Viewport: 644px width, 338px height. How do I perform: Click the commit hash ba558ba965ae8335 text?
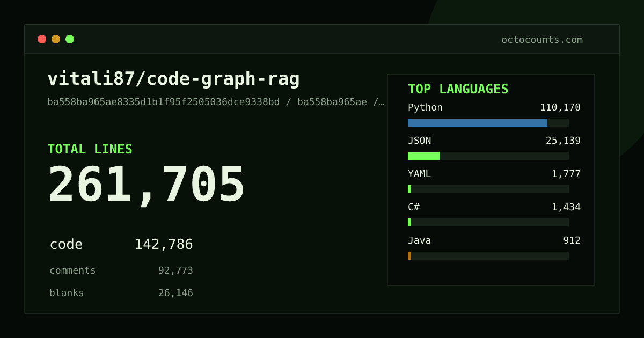click(164, 102)
